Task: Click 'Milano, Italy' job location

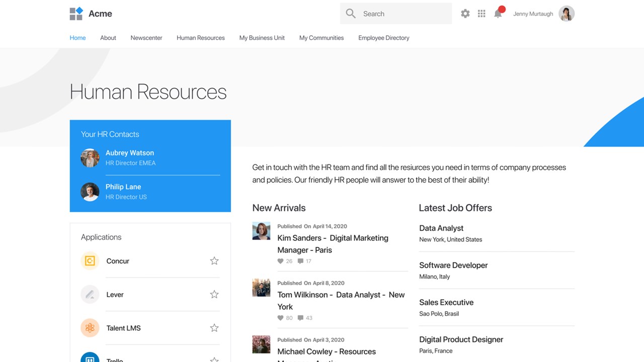Action: 435,277
